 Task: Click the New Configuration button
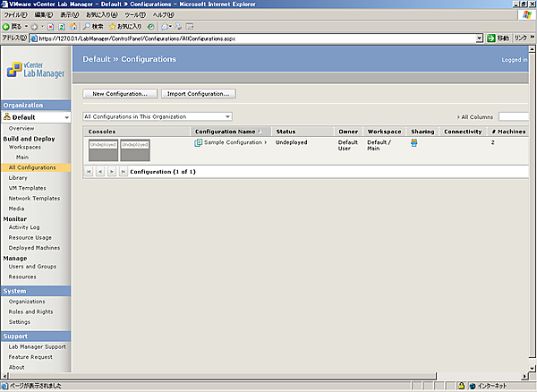coord(121,93)
